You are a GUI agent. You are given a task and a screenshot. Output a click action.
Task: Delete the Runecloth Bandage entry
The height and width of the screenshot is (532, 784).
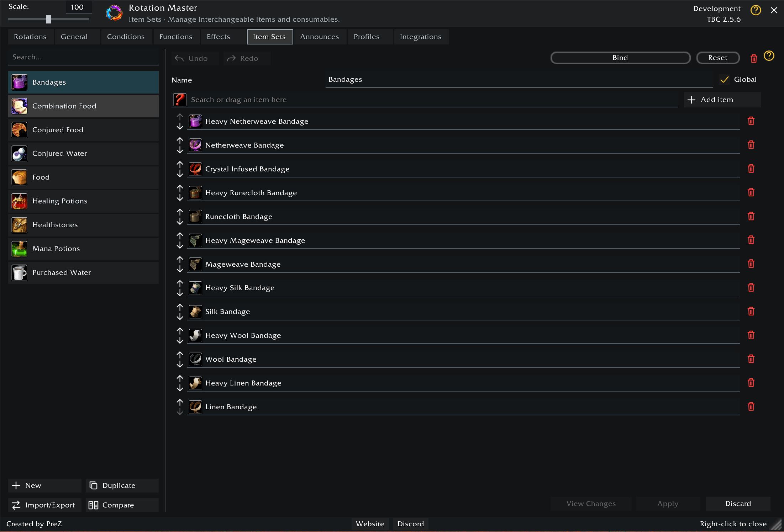click(x=751, y=216)
